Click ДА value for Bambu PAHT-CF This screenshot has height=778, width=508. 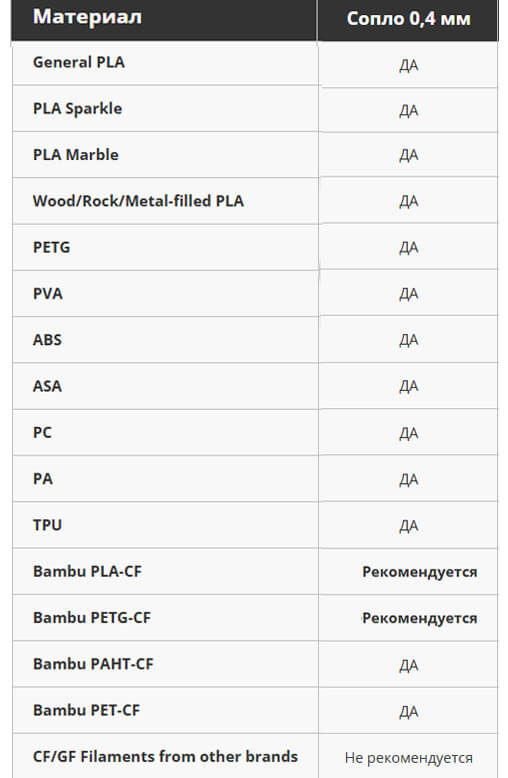(408, 665)
